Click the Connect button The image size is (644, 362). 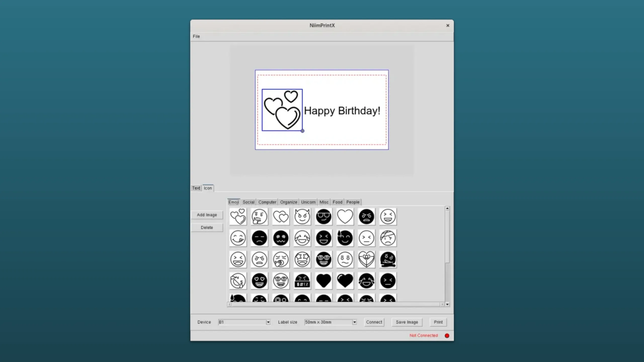tap(374, 322)
